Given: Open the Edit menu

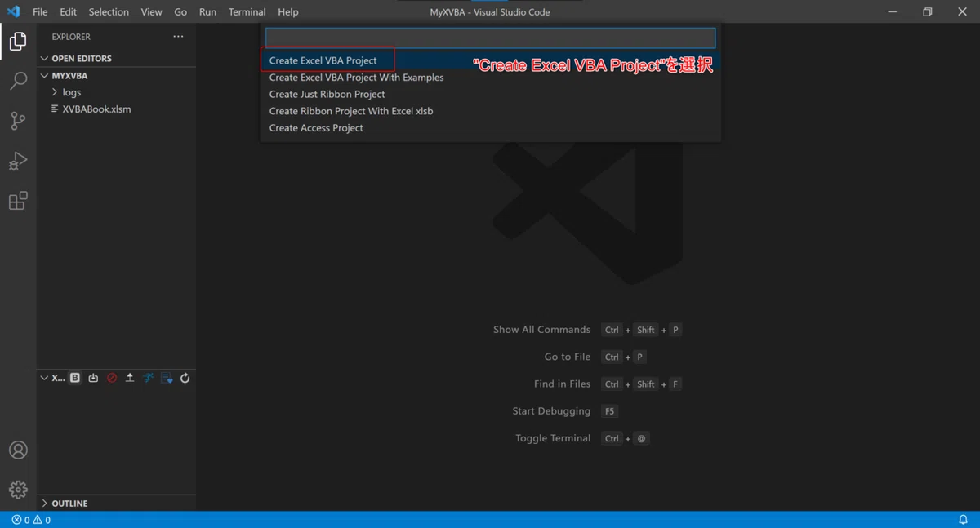Looking at the screenshot, I should click(x=68, y=12).
